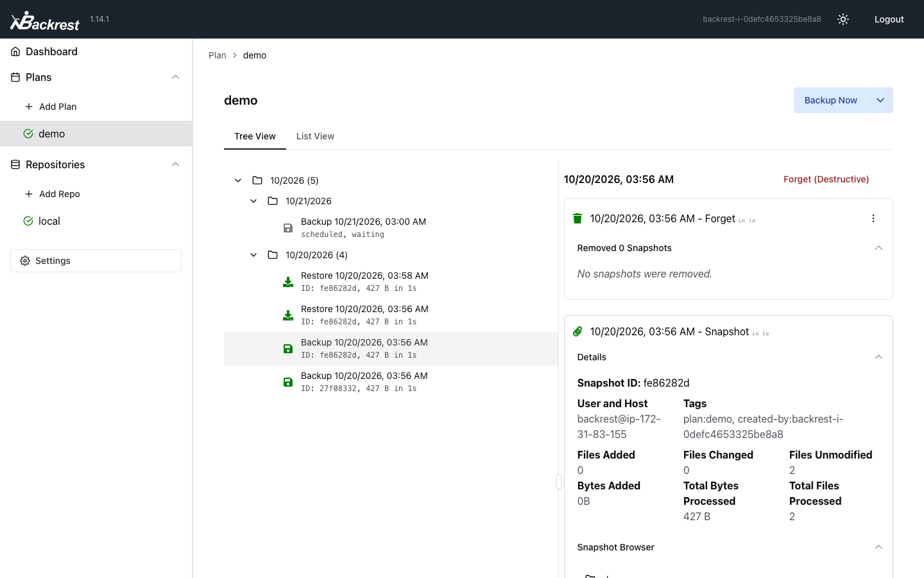The width and height of the screenshot is (924, 578).
Task: Open the Settings button
Action: pyautogui.click(x=96, y=261)
